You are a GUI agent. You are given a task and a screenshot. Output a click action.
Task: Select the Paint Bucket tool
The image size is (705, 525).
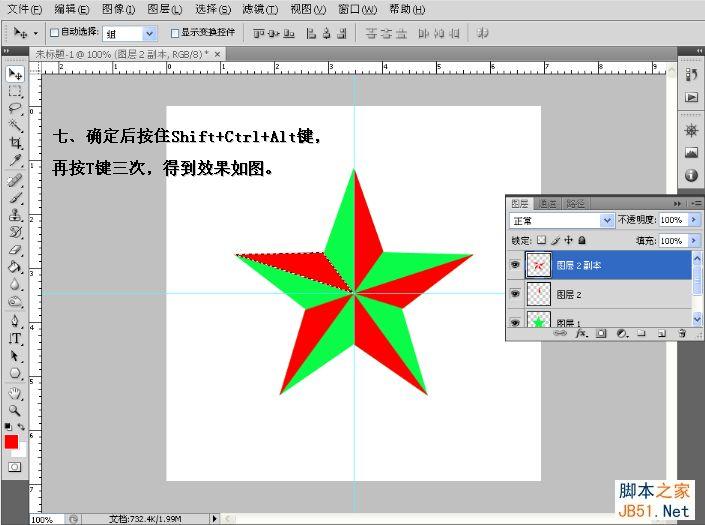15,267
